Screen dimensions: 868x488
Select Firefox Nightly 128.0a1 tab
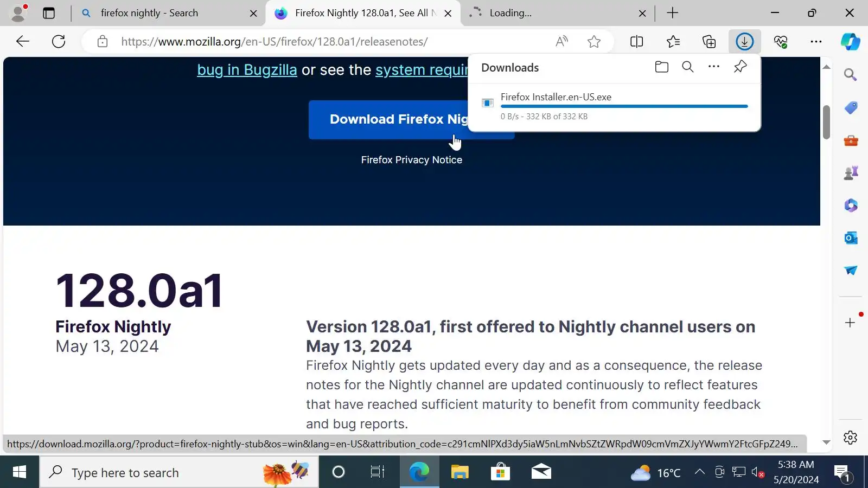362,13
